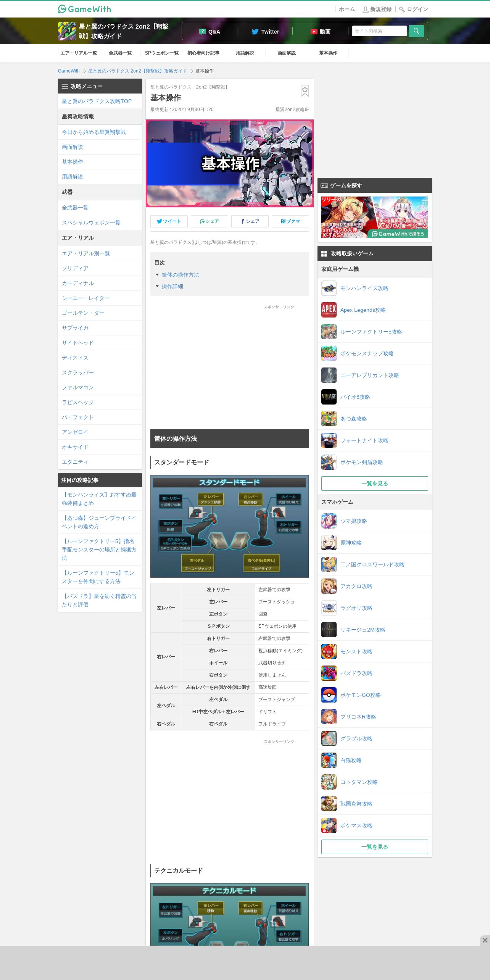Click the Rune Factory 5 game icon
This screenshot has width=490, height=980.
tap(329, 332)
